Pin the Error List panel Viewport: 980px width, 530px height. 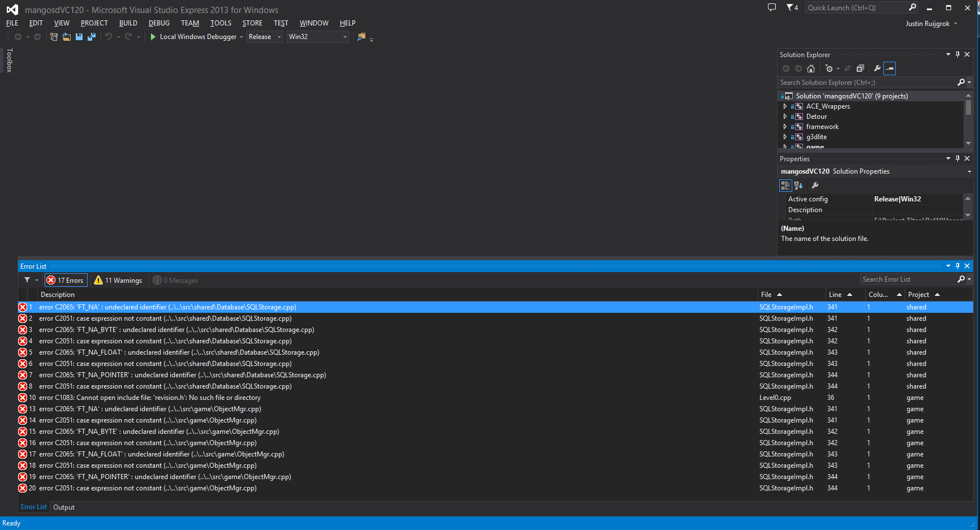pyautogui.click(x=957, y=266)
